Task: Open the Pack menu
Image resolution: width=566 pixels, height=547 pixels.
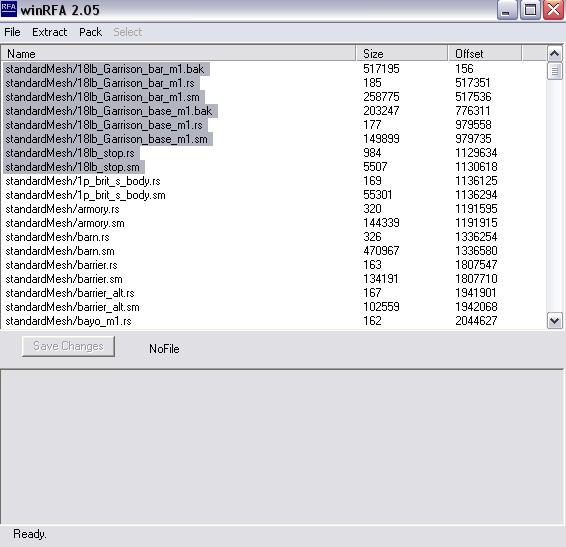Action: point(91,32)
